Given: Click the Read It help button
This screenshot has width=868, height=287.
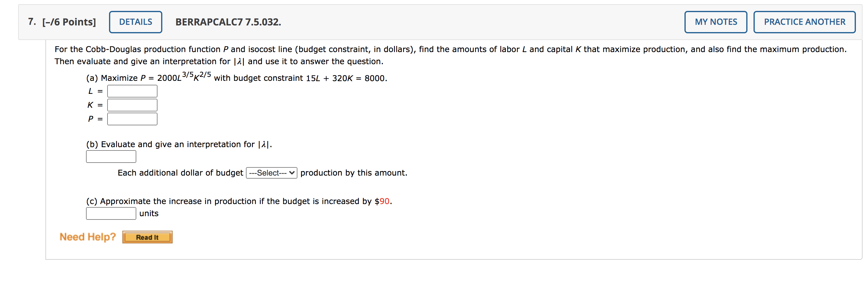Looking at the screenshot, I should point(147,237).
